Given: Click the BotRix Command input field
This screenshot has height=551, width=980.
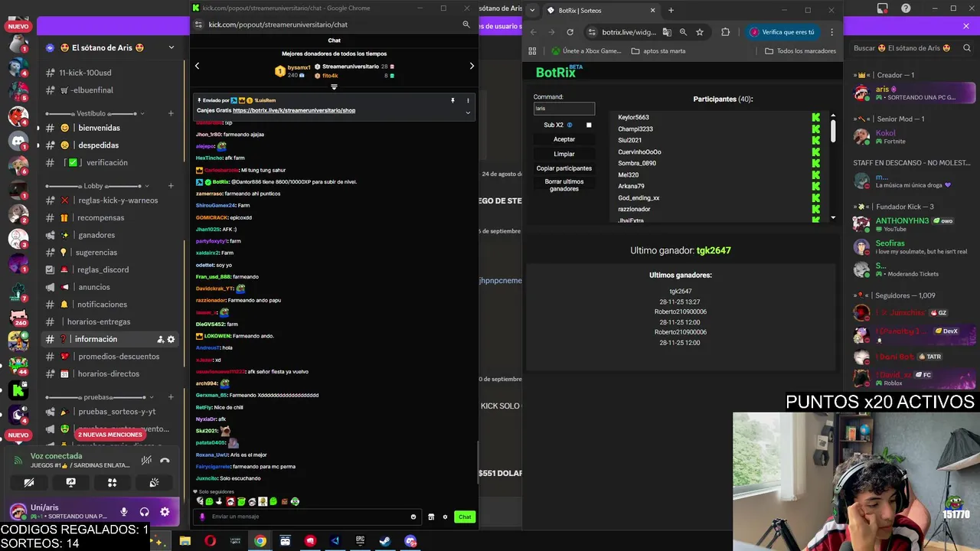Looking at the screenshot, I should click(x=564, y=109).
